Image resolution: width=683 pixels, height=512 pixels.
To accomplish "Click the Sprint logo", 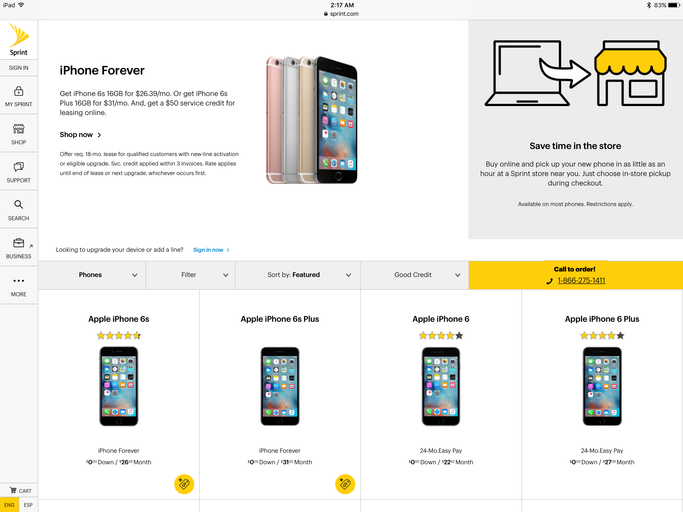I will click(19, 40).
